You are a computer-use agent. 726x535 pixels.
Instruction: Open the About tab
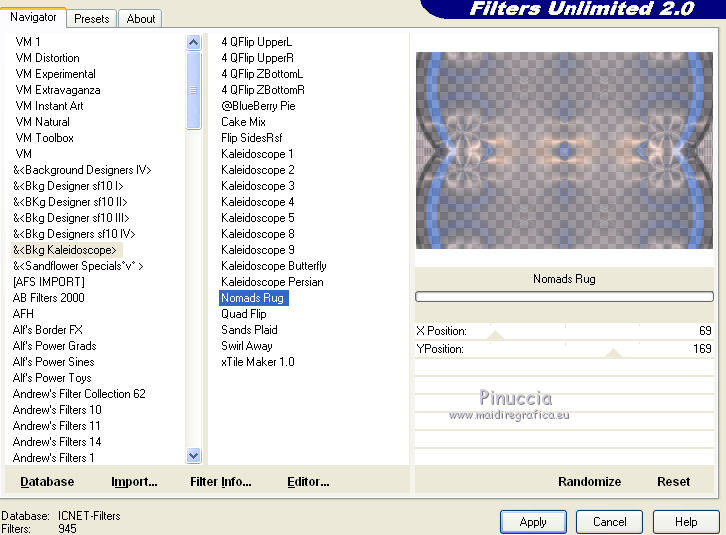(141, 19)
